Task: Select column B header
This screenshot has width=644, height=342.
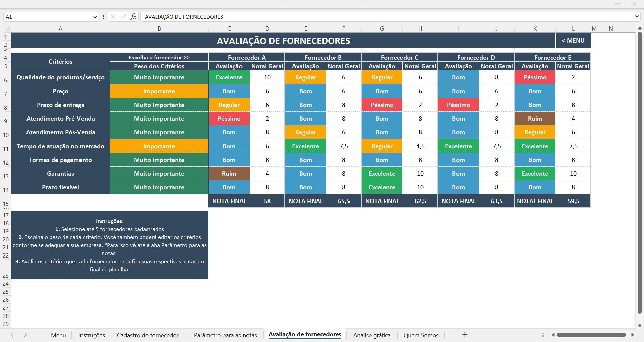Action: 159,28
